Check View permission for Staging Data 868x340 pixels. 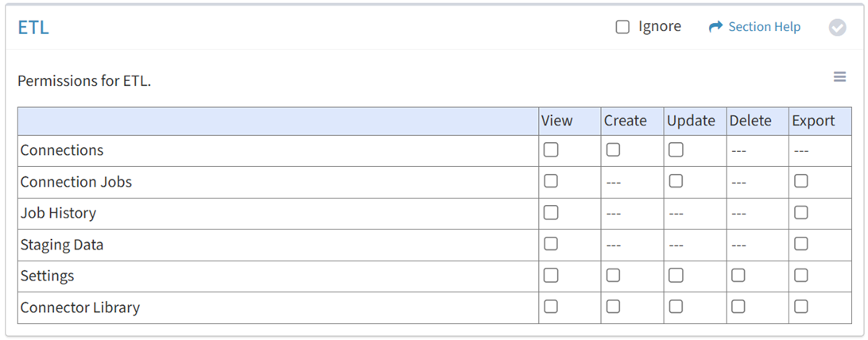coord(551,244)
